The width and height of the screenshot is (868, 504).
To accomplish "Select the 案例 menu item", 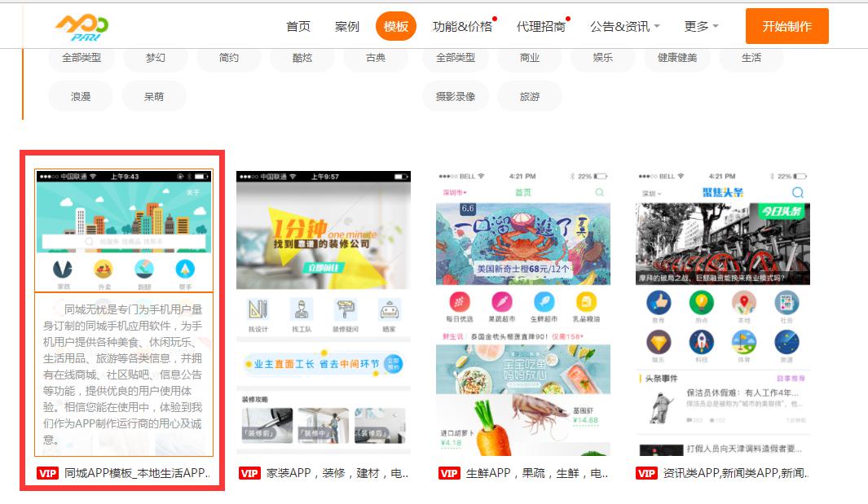I will point(348,25).
